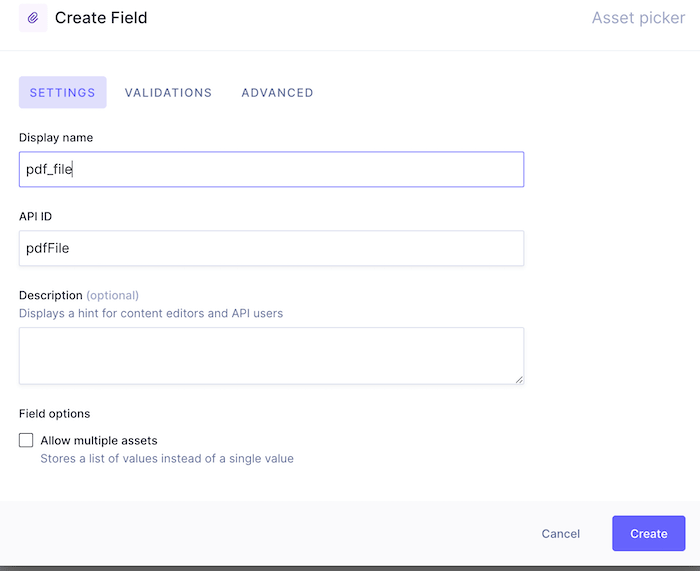Screen dimensions: 700x571
Task: Click the 'Create Field' heading
Action: pos(101,18)
